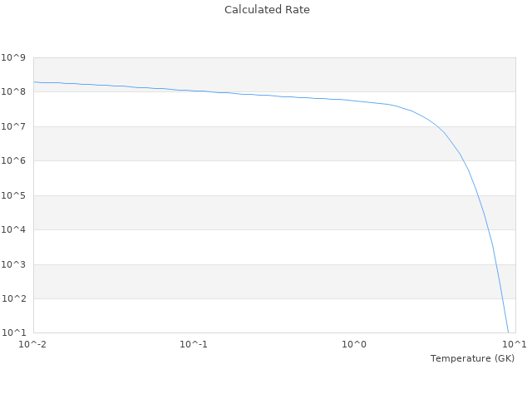
Task: Select the 10^8 y-axis tick label
Action: [14, 92]
